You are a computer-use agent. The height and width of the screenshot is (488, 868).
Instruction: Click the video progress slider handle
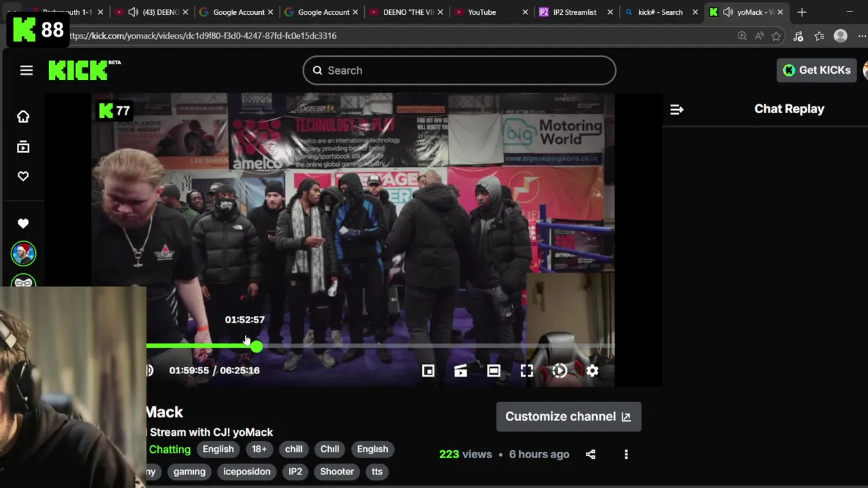click(x=256, y=346)
